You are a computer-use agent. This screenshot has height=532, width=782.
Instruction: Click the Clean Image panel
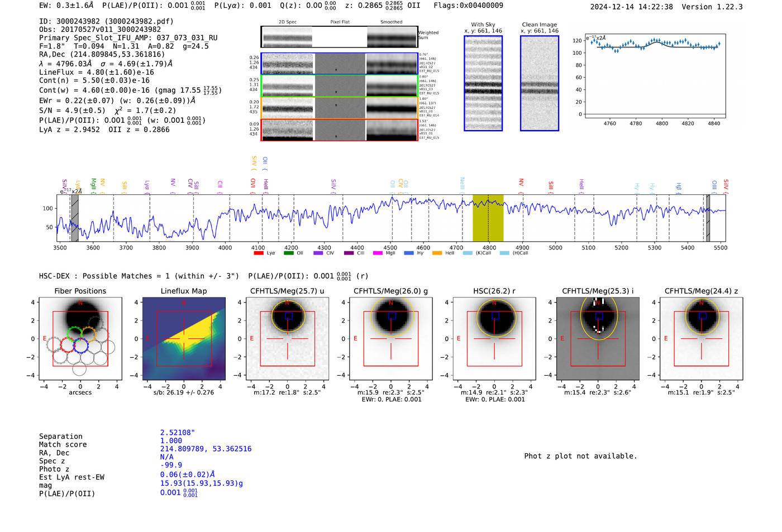click(540, 83)
